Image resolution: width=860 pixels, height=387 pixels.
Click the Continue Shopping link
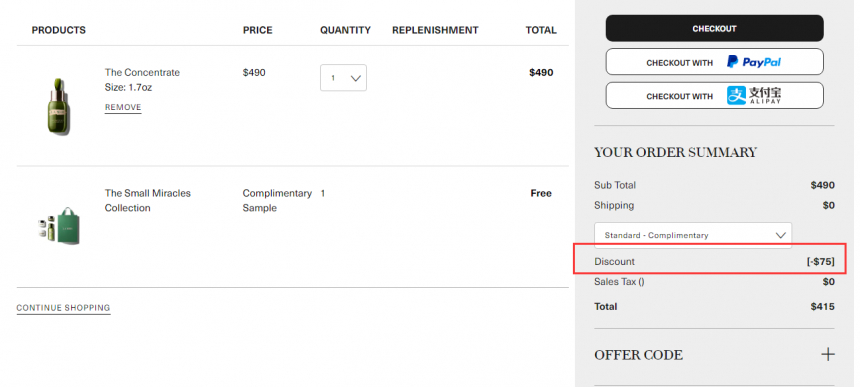(x=63, y=308)
